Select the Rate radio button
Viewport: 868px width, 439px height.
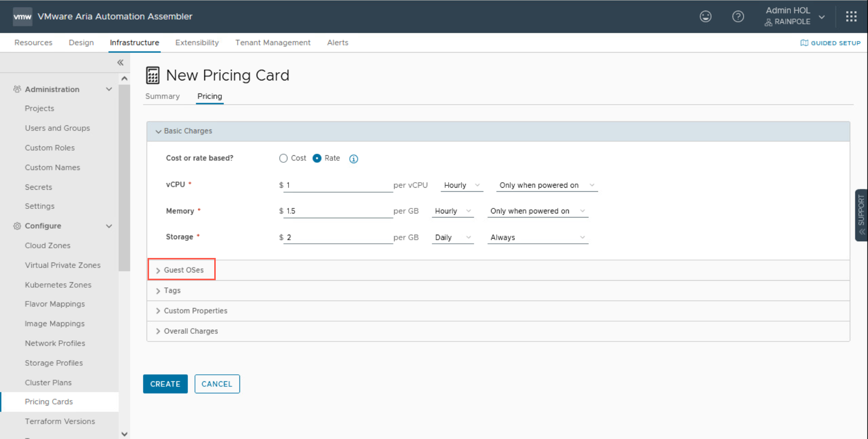pos(317,158)
